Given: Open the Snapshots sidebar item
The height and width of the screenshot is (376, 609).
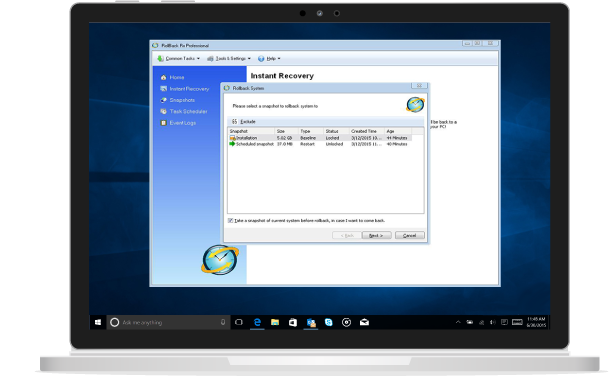Looking at the screenshot, I should tap(177, 100).
